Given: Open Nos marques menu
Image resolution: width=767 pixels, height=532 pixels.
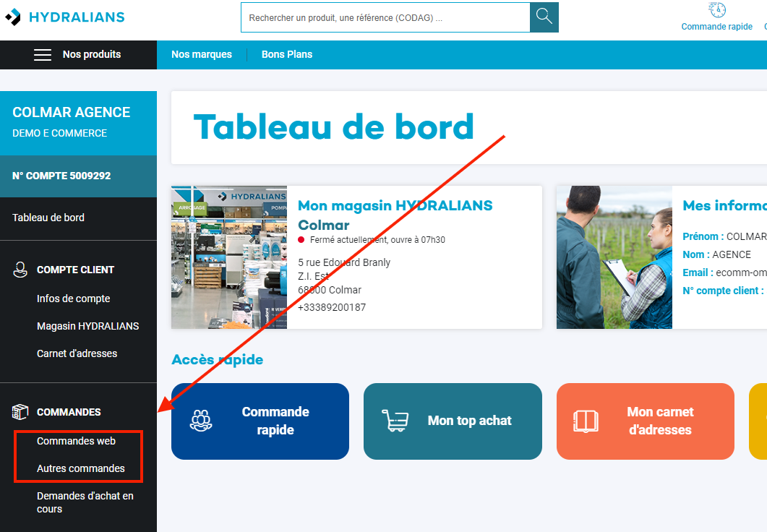Looking at the screenshot, I should [202, 54].
